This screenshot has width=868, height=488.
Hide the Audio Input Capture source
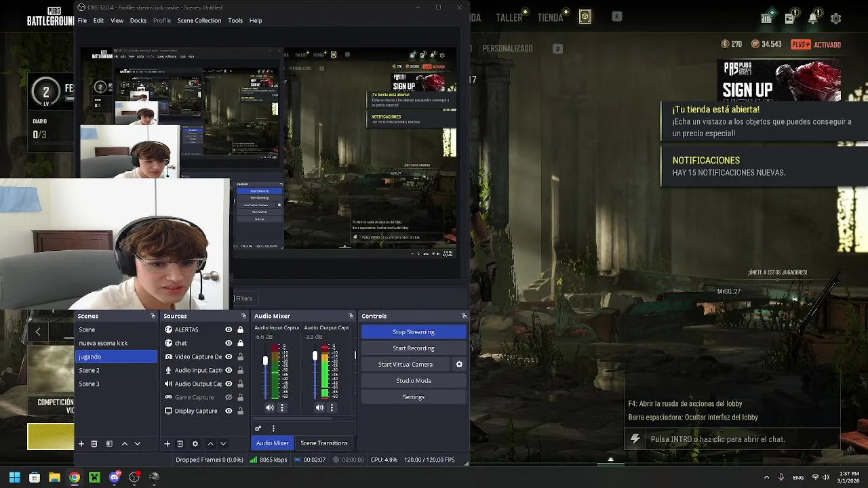(229, 370)
